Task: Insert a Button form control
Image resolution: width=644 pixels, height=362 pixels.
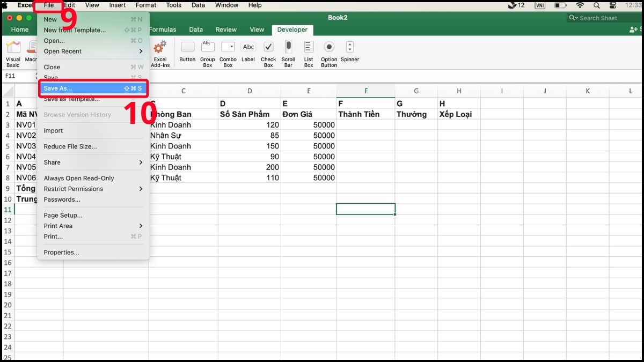Action: point(187,47)
